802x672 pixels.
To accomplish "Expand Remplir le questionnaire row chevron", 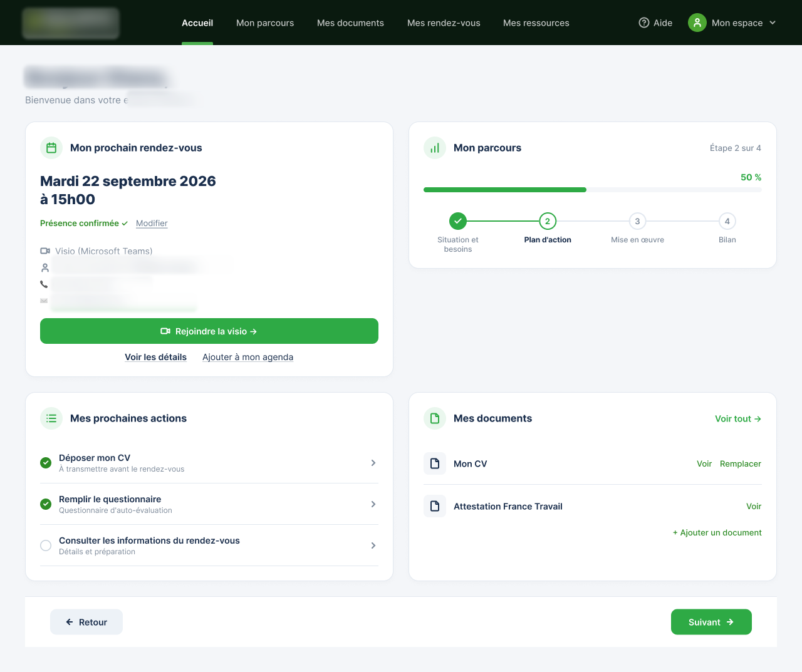I will pyautogui.click(x=373, y=504).
